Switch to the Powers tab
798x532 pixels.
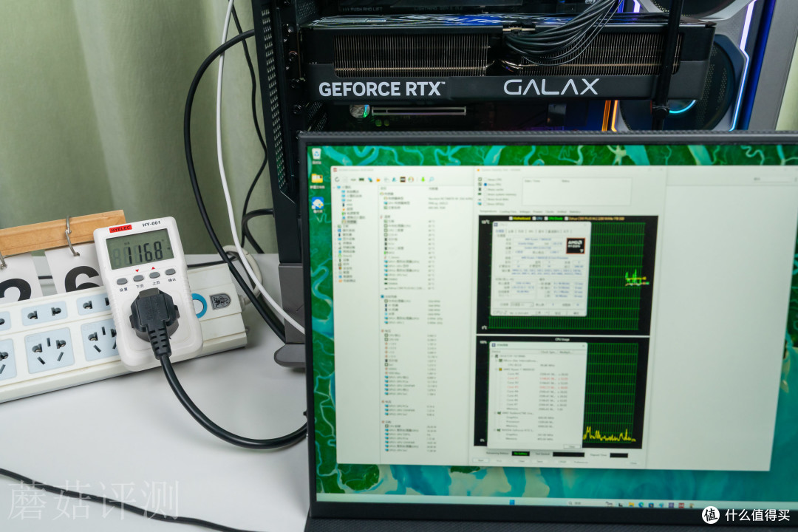537,212
